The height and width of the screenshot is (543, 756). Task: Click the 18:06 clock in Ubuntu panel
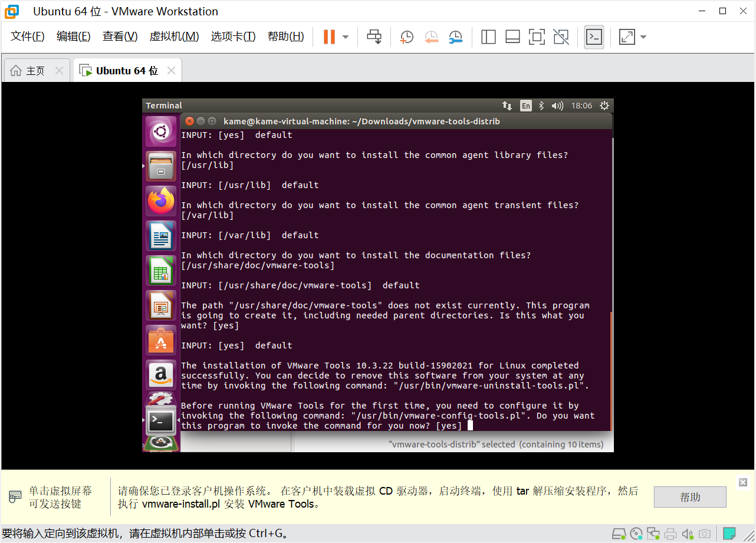581,106
